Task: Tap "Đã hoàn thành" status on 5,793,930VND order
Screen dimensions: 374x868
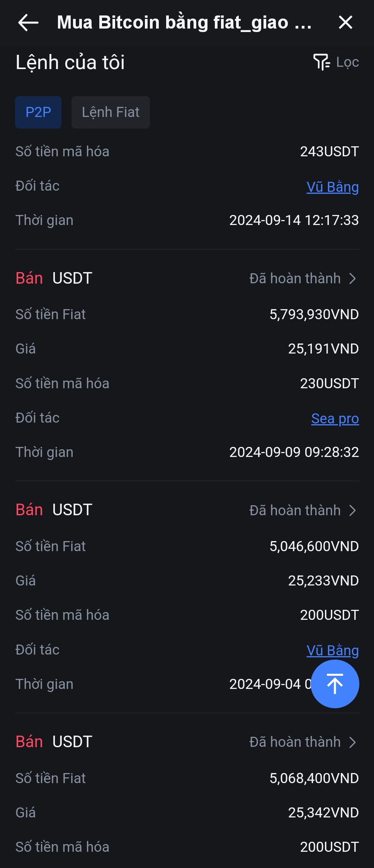Action: (x=295, y=279)
